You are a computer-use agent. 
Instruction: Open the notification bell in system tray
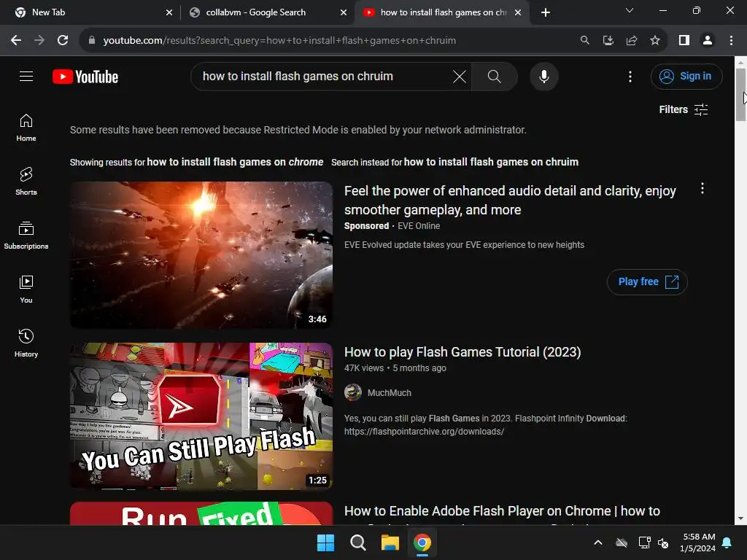[727, 542]
